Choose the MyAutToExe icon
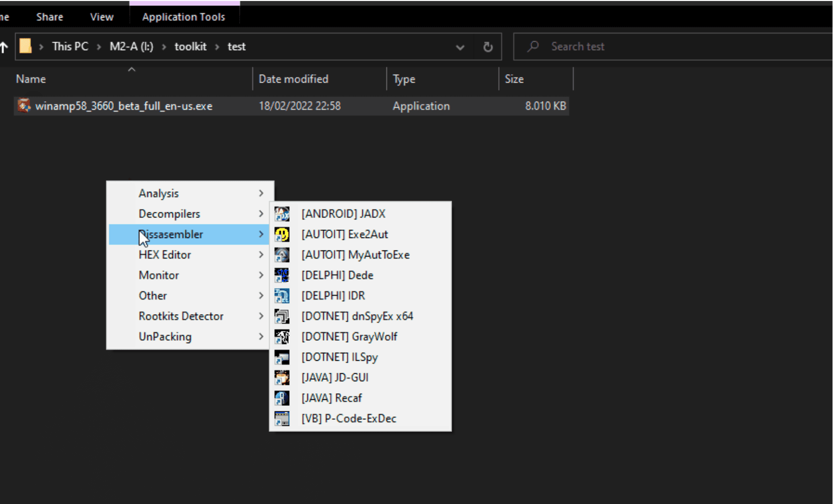 click(x=282, y=255)
